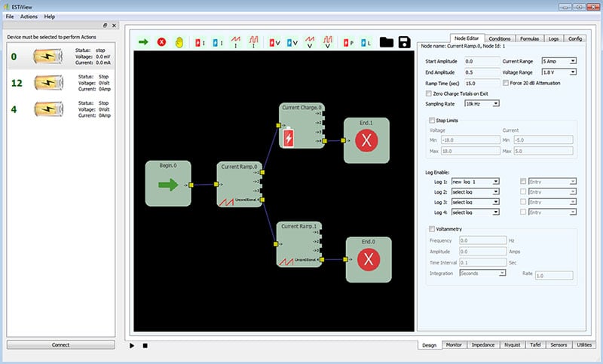Open Log 3 select log dropdown
Screen dimensions: 603x364
coord(476,202)
